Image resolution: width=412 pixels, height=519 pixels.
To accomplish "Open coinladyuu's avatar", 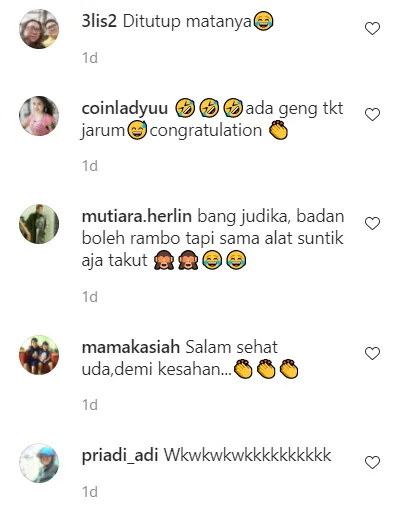I will click(x=39, y=116).
